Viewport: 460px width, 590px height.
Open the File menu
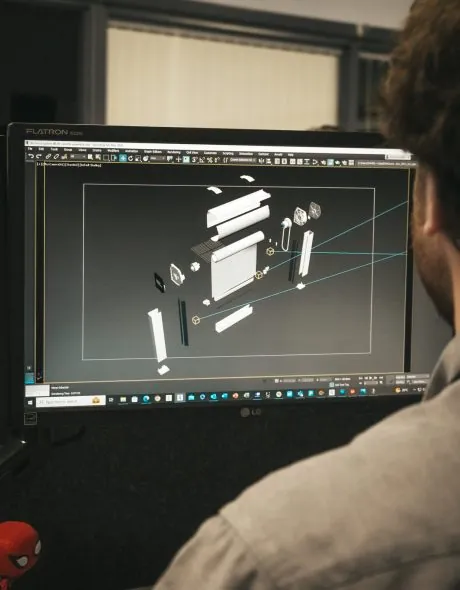(x=30, y=149)
